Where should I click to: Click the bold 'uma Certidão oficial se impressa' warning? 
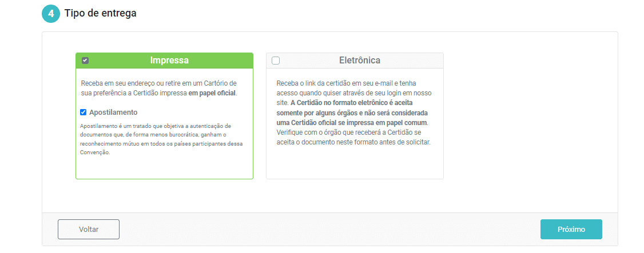(352, 123)
